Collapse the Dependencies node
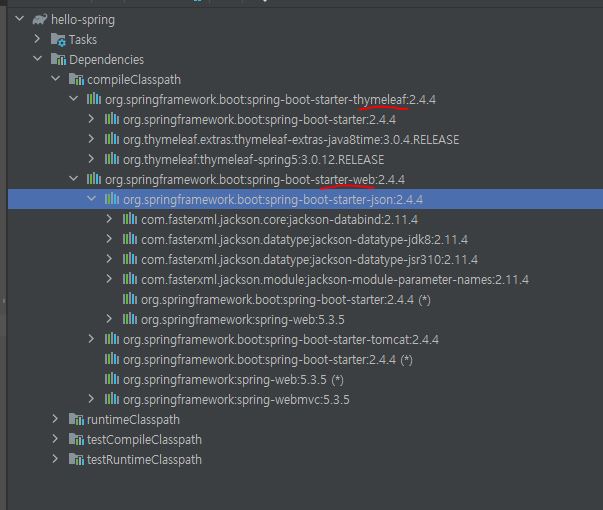 coord(37,58)
